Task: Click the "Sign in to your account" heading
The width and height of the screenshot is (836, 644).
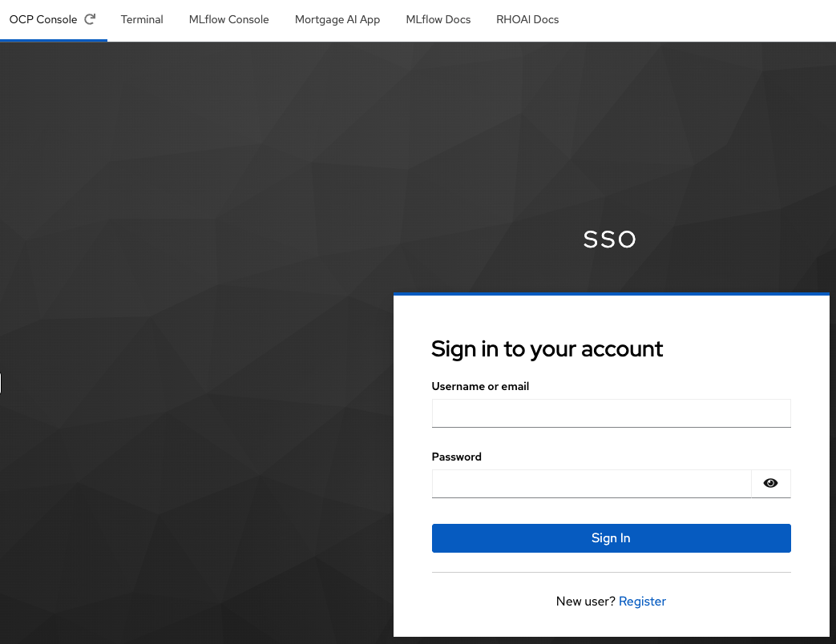Action: (x=547, y=348)
